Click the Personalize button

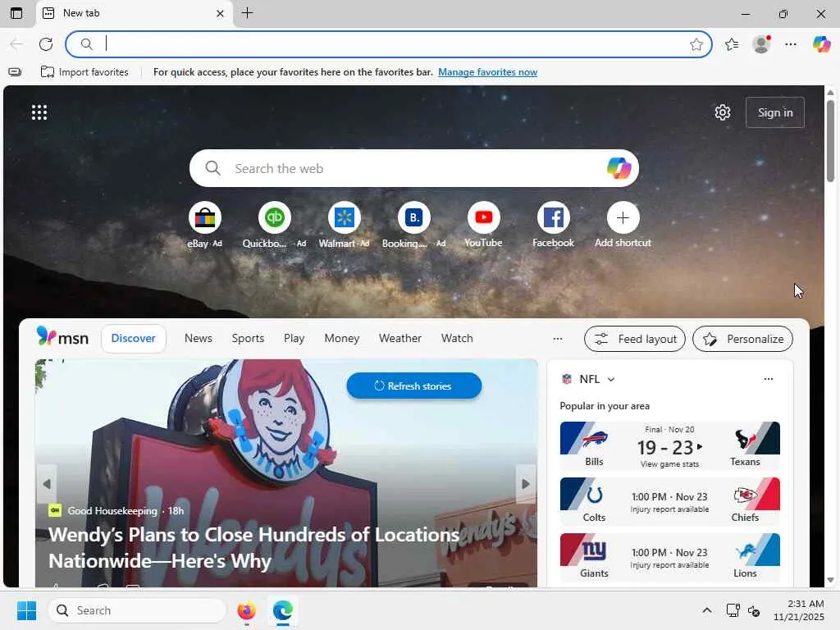point(742,339)
